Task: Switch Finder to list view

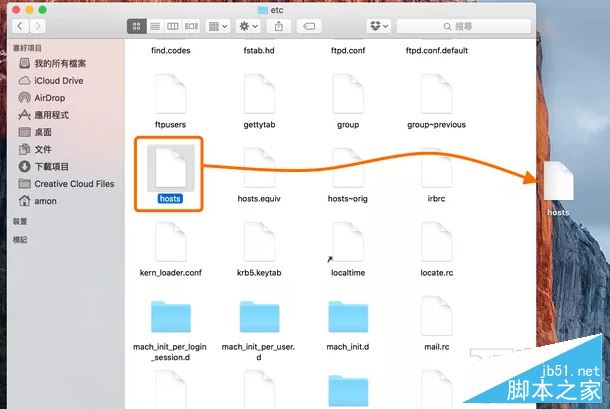Action: (155, 26)
